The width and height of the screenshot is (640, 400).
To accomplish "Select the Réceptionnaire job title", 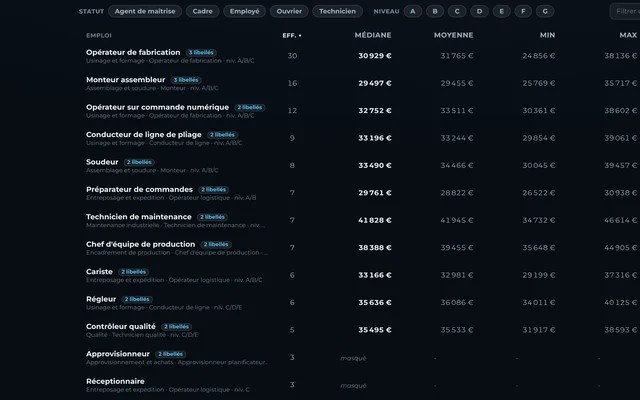I will tap(115, 381).
